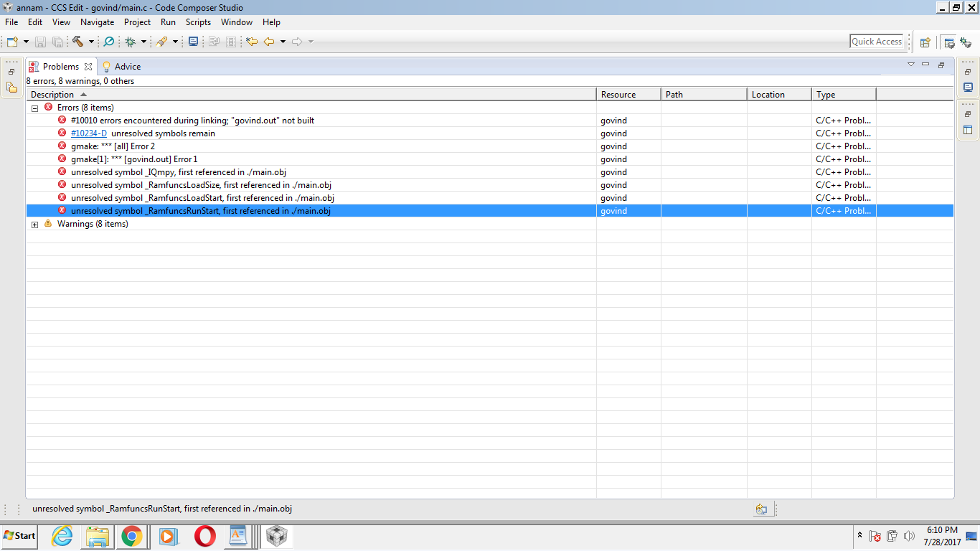980x551 pixels.
Task: Open the Project menu
Action: [x=138, y=22]
